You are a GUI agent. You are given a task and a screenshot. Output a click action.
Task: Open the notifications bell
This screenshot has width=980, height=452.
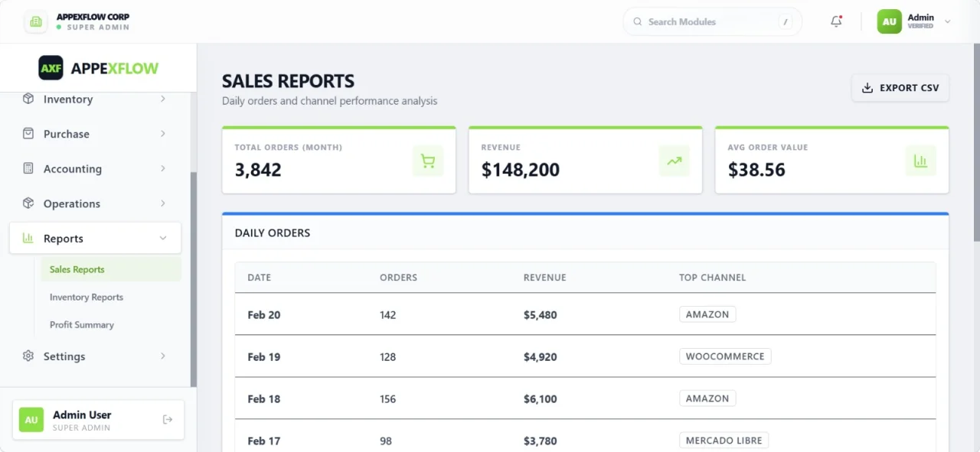(x=836, y=21)
